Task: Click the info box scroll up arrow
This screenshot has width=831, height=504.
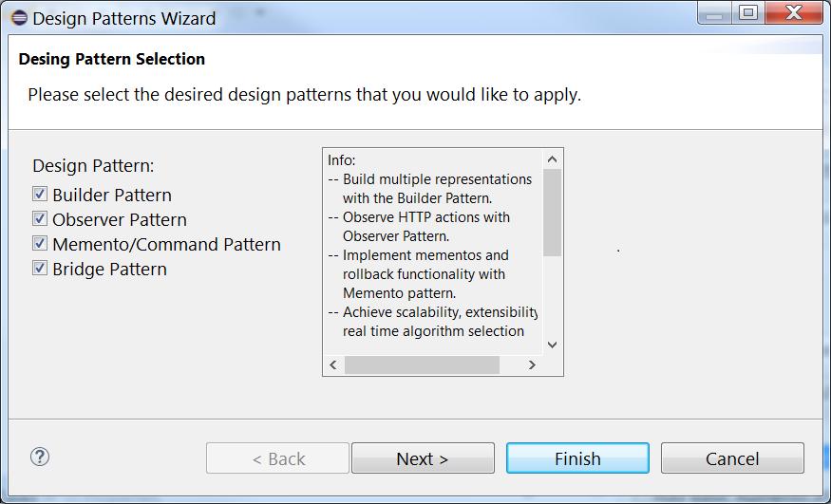Action: 552,159
